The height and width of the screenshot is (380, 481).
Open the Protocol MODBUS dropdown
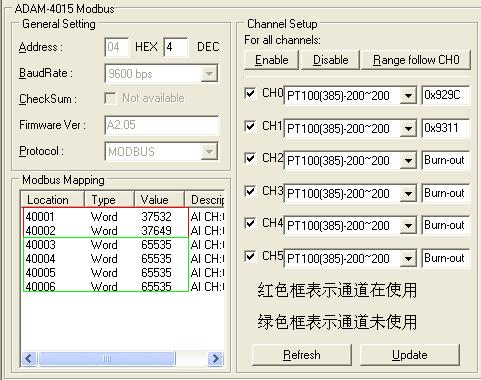(x=209, y=152)
